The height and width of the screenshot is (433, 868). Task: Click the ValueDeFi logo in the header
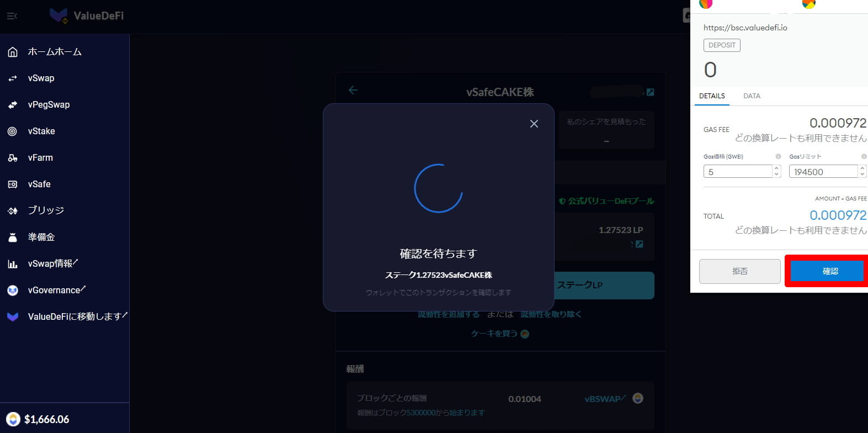pos(87,16)
